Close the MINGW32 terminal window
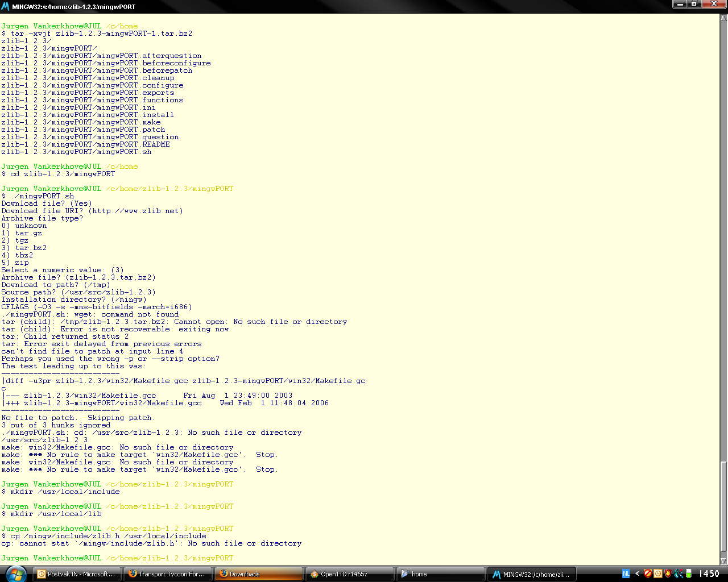Image resolution: width=728 pixels, height=582 pixels. coord(714,4)
